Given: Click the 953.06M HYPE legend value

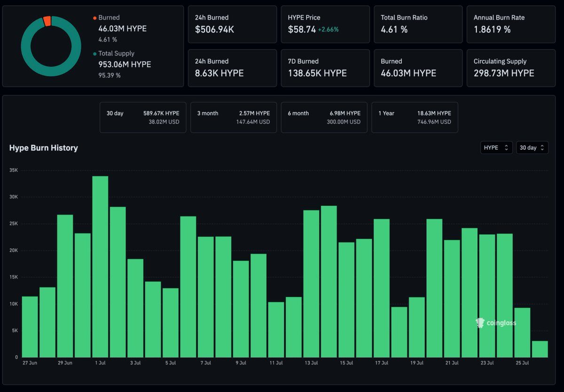Looking at the screenshot, I should click(x=125, y=64).
